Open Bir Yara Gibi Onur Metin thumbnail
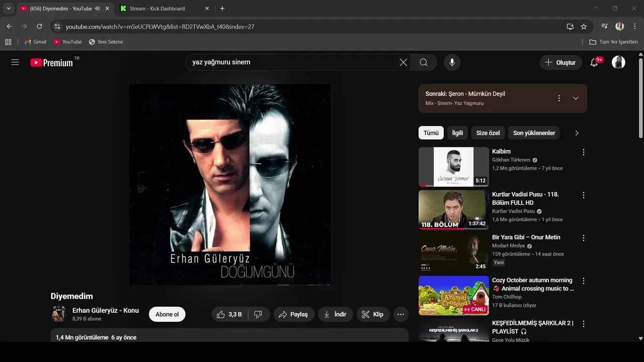Screen dimensions: 644x362 pyautogui.click(x=454, y=252)
